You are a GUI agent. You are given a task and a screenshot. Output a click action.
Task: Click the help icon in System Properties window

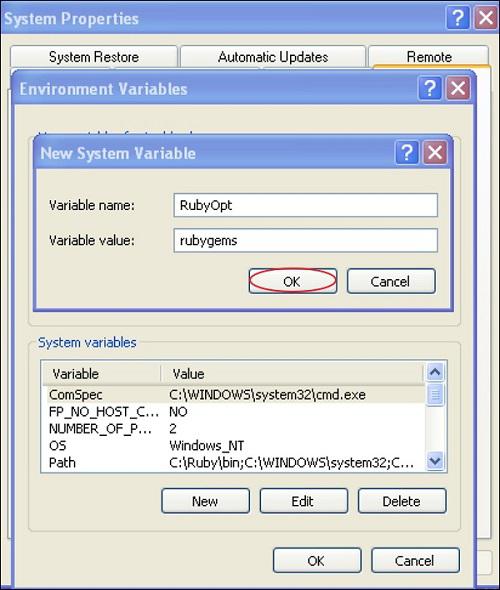point(458,18)
